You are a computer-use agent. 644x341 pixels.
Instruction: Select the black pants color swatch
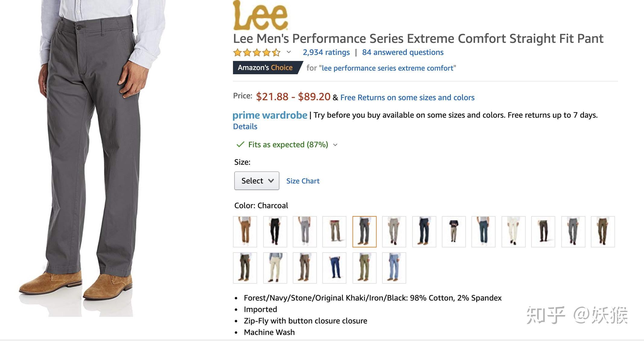point(275,232)
